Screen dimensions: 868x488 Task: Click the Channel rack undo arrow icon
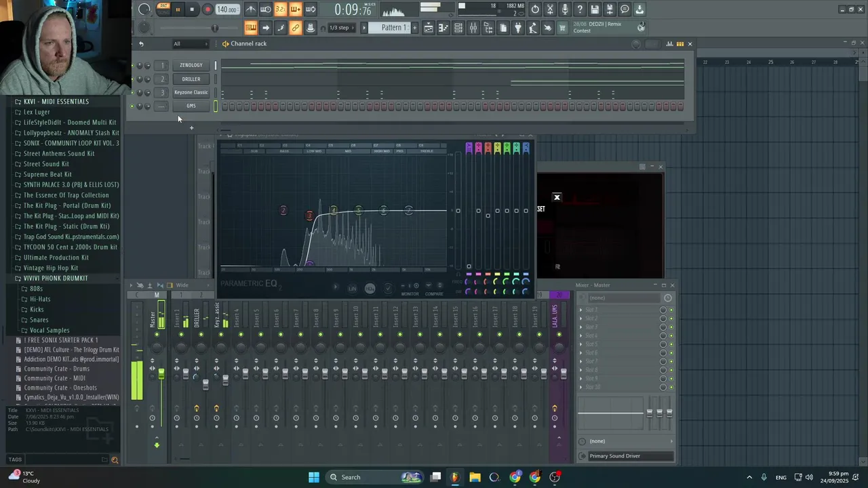click(141, 44)
